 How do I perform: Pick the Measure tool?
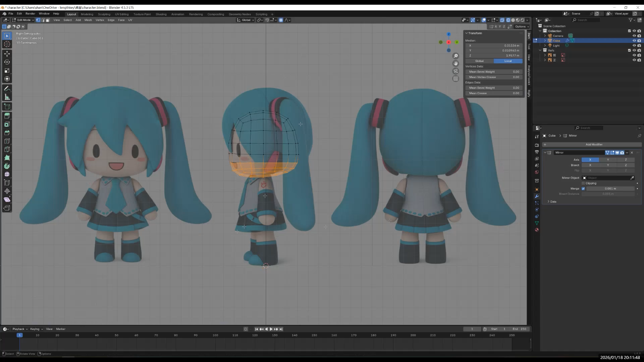tap(7, 97)
